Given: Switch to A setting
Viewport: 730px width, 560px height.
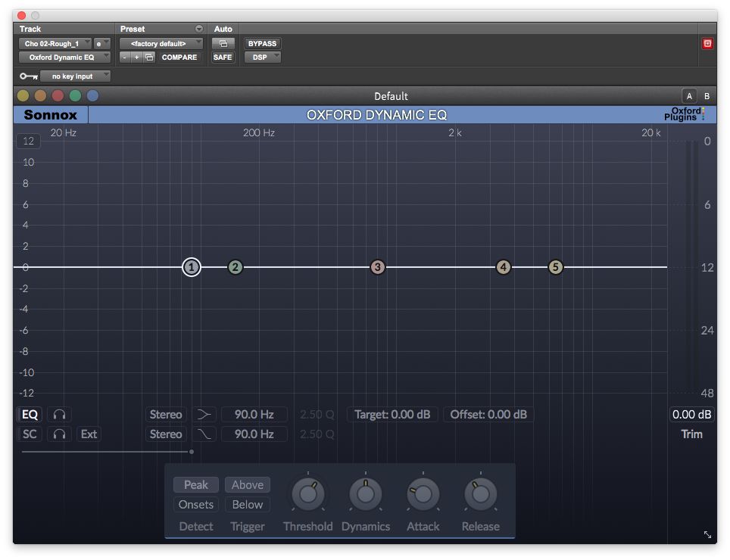Looking at the screenshot, I should tap(689, 96).
